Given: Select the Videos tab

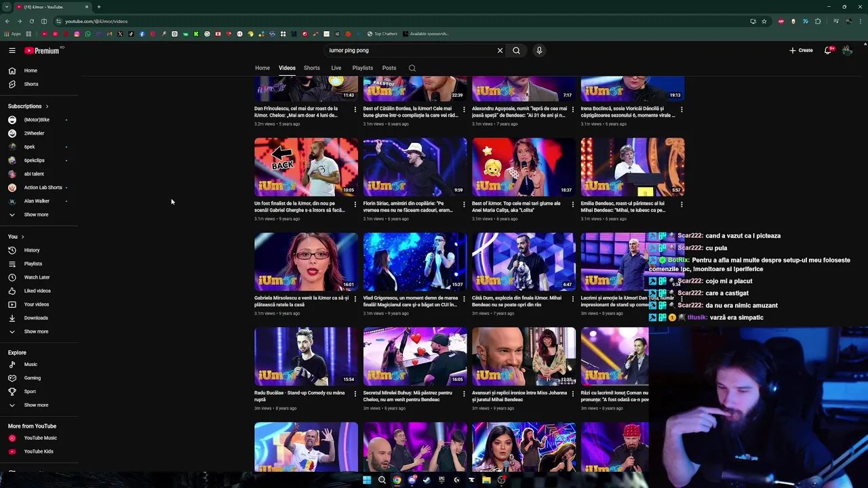Looking at the screenshot, I should (287, 68).
